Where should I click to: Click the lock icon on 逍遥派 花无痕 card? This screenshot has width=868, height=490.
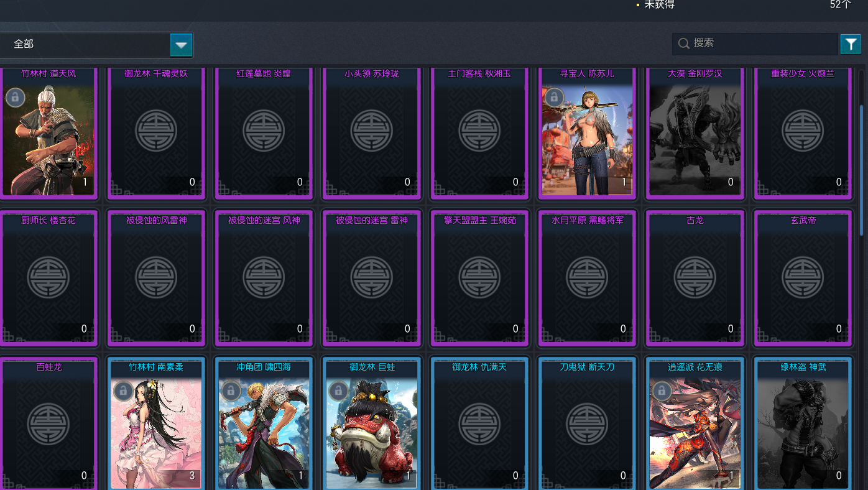coord(662,390)
